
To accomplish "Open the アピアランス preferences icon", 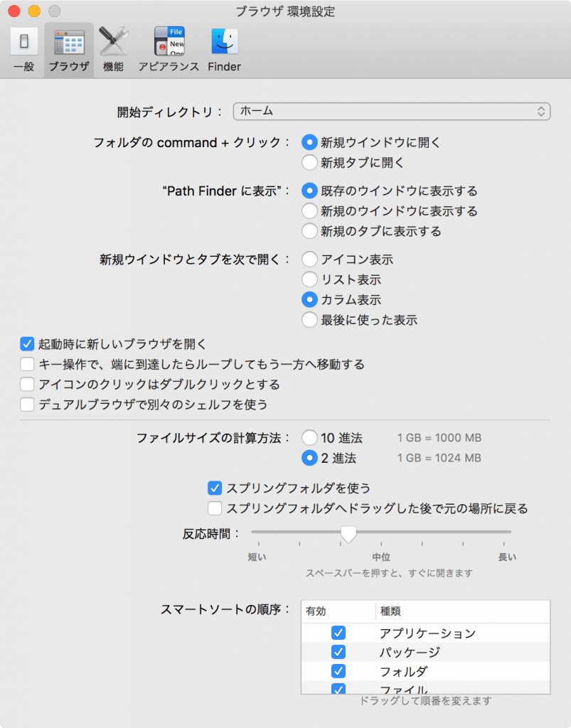I will tap(169, 49).
